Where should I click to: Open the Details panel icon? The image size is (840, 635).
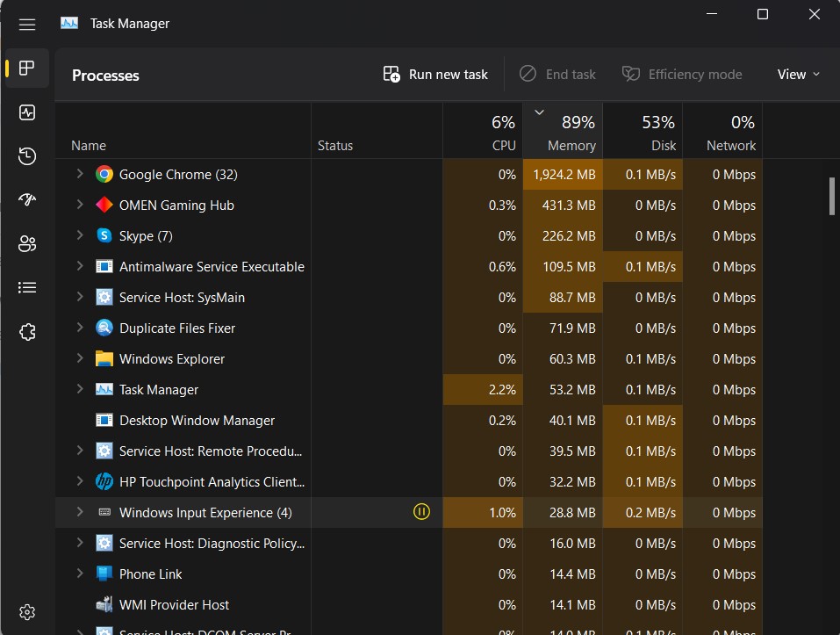(x=26, y=287)
